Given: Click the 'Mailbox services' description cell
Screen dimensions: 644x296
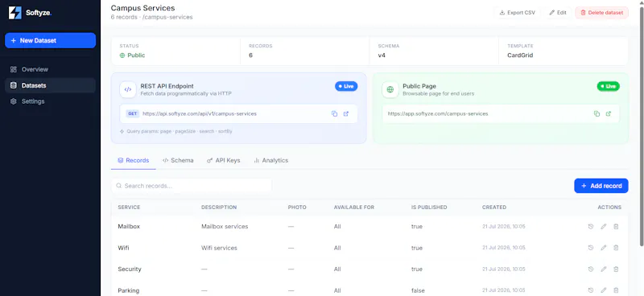Looking at the screenshot, I should tap(225, 227).
